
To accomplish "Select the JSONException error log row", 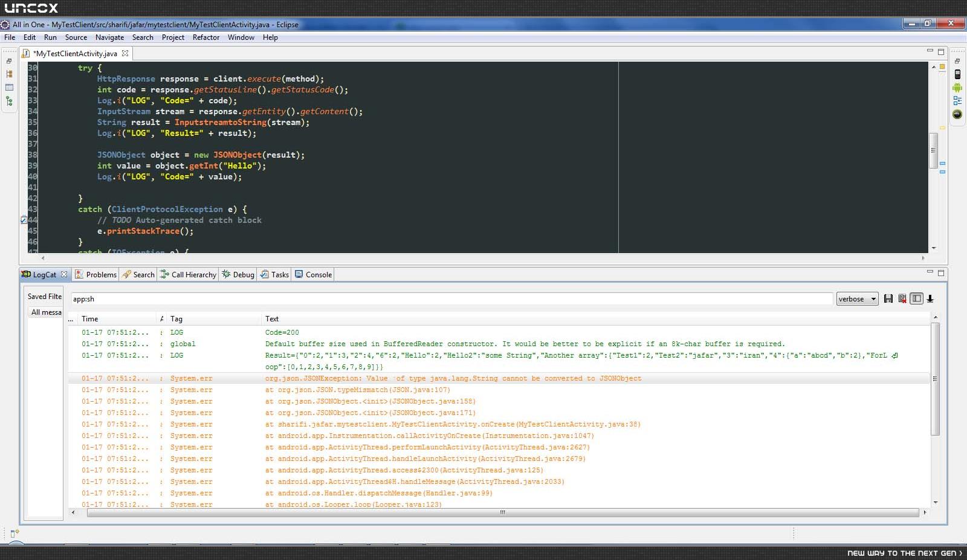I will (499, 378).
